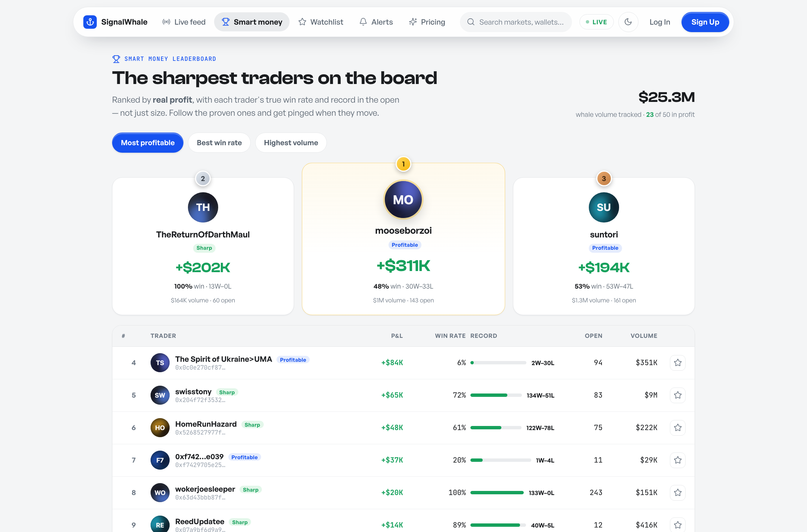
Task: Click Profitable badge on 0xf742...e039 row
Action: 244,457
